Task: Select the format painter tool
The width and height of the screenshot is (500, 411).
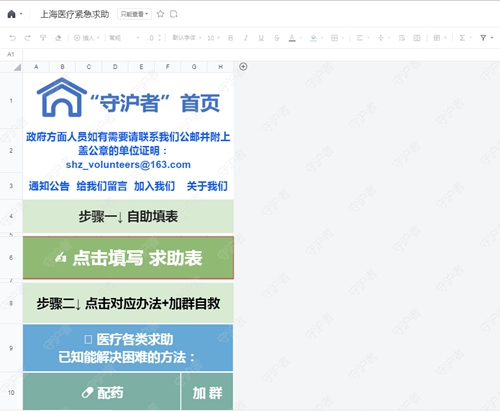Action: pyautogui.click(x=43, y=38)
